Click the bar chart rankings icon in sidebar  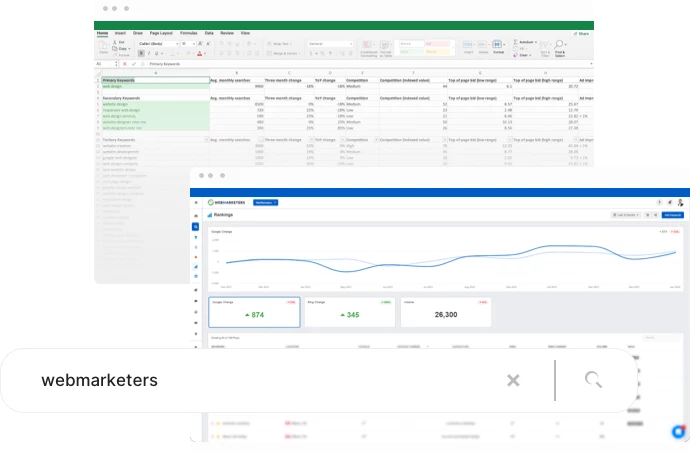[x=195, y=267]
